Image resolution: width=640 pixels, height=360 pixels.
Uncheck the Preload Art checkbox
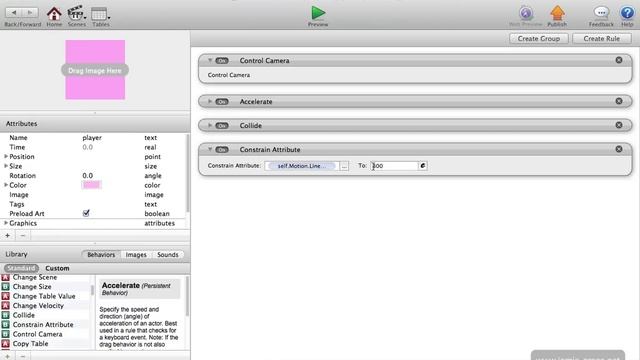(86, 213)
